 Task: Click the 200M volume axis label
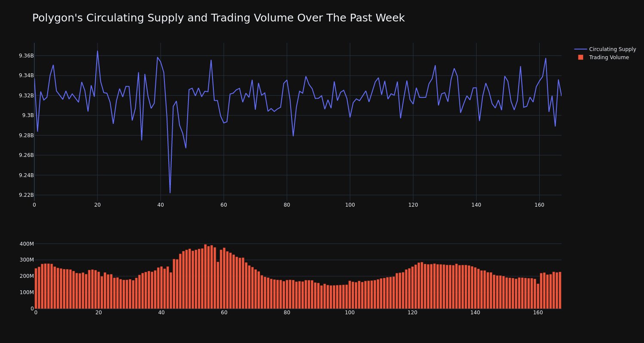(26, 276)
